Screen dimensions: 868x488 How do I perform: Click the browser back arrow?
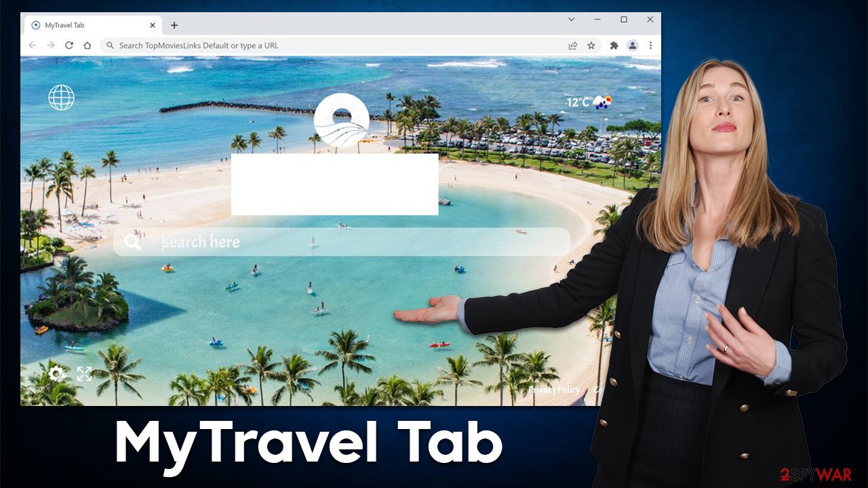33,45
